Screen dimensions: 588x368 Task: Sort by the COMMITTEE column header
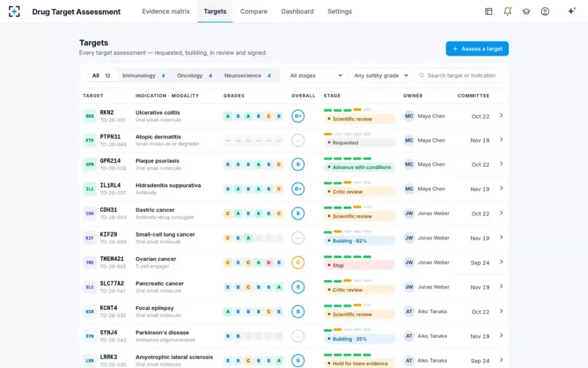coord(473,96)
